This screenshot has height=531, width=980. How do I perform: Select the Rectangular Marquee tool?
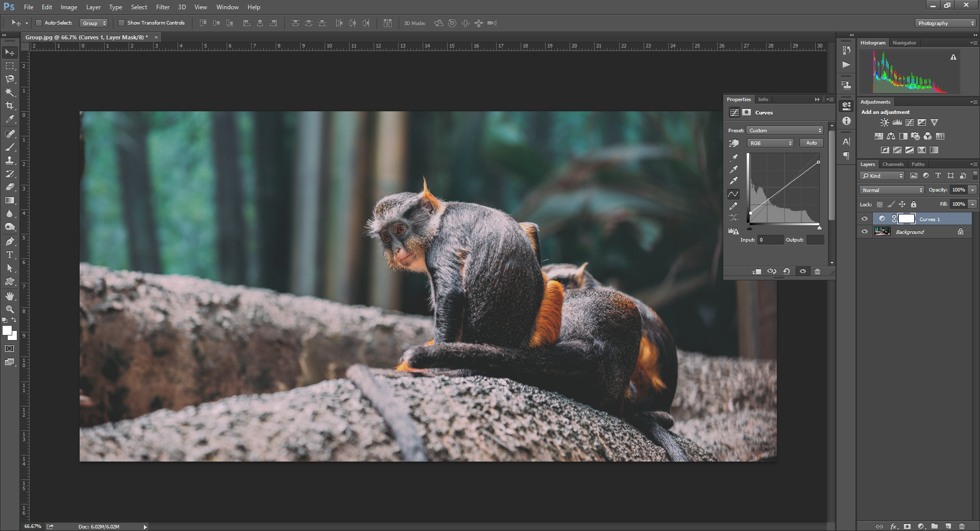click(10, 66)
